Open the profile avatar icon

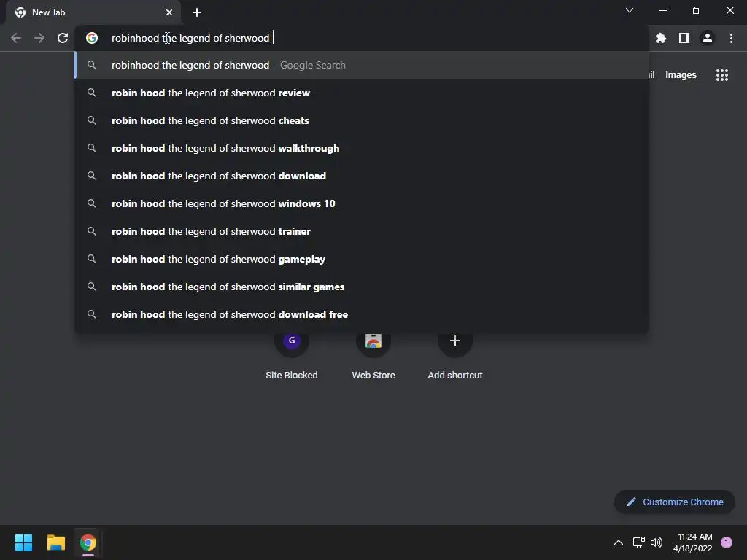click(708, 38)
